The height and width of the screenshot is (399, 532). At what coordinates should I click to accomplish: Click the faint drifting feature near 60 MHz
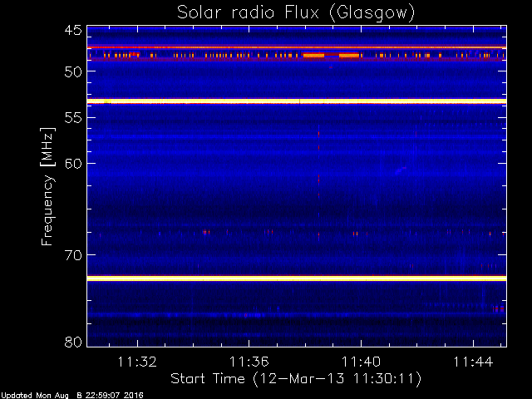pos(401,170)
